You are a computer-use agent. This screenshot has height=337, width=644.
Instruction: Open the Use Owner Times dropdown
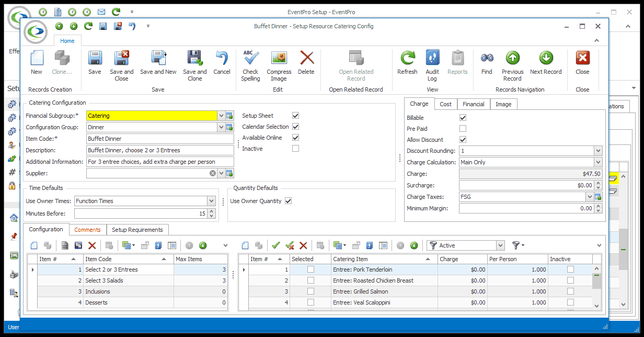coord(211,201)
